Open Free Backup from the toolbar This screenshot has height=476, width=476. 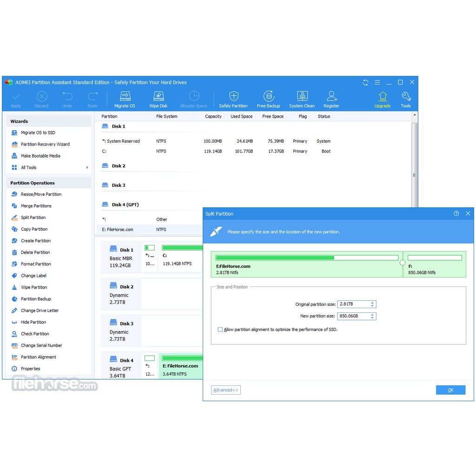tap(269, 98)
